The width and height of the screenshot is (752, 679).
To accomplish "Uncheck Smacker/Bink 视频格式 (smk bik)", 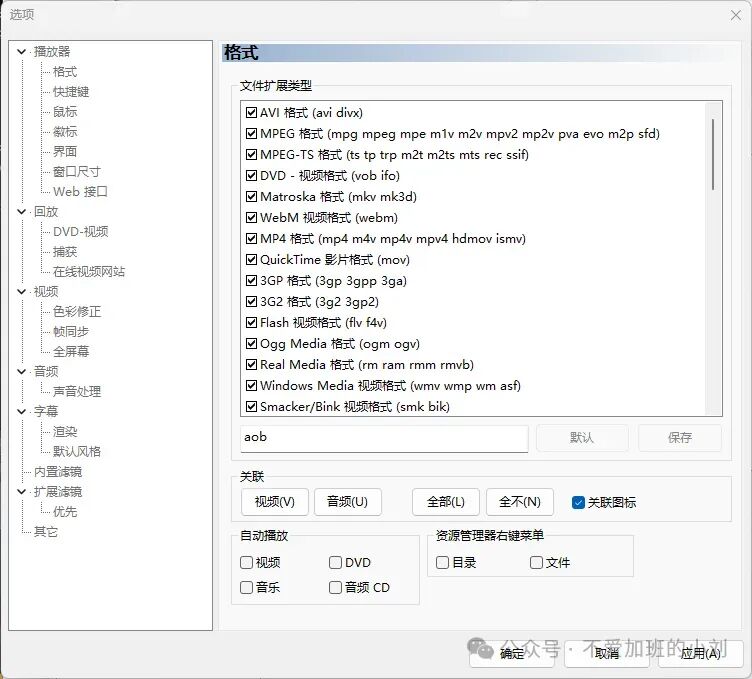I will click(251, 407).
